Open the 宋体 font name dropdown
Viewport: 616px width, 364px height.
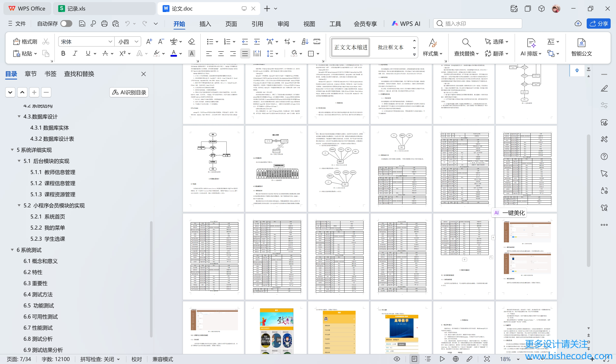pos(110,42)
